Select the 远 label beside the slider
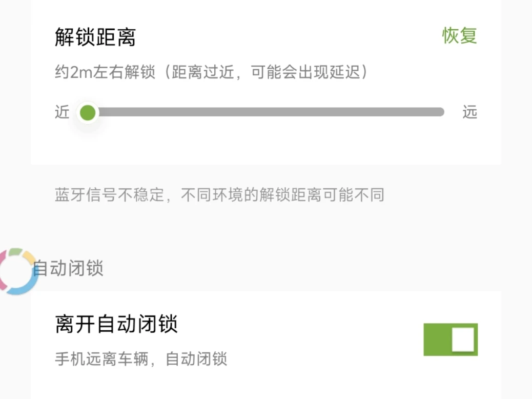The height and width of the screenshot is (399, 532). click(x=469, y=112)
